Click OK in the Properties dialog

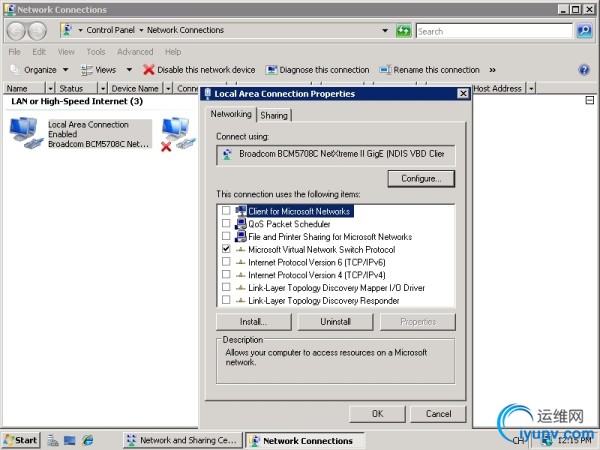tap(377, 414)
